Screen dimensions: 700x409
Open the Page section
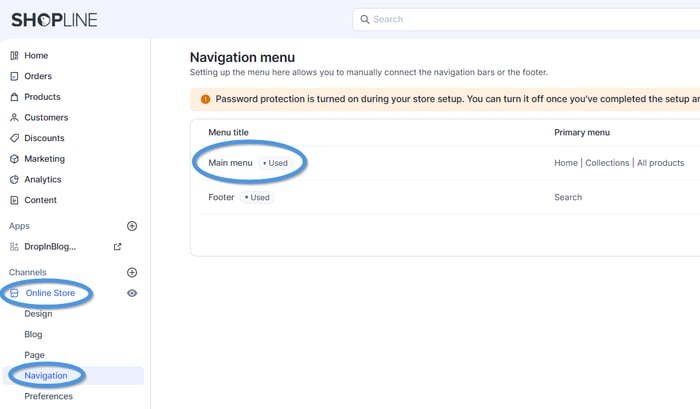34,355
